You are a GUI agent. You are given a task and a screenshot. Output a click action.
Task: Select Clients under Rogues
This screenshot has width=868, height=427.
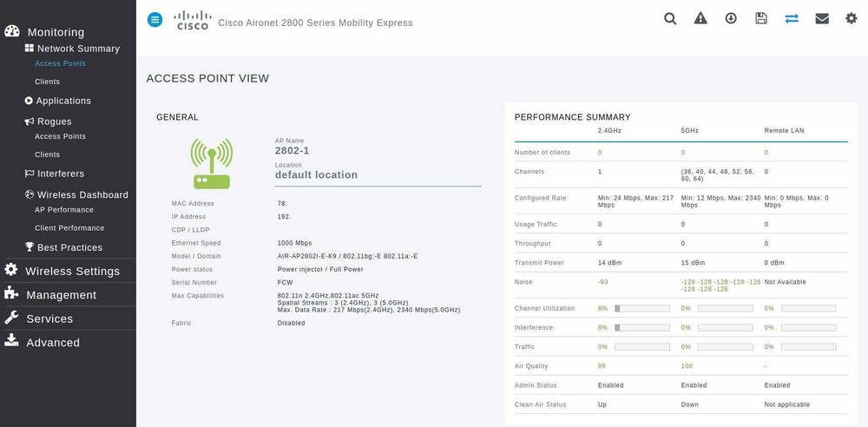[x=47, y=154]
